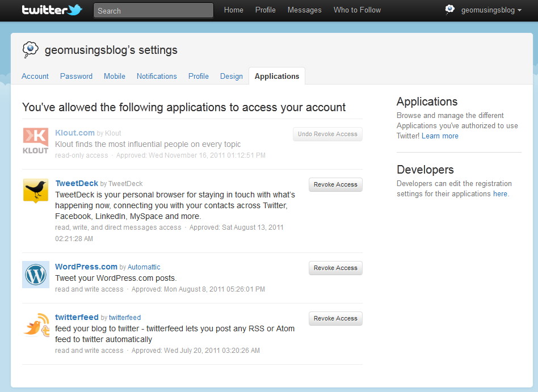Click TweetDeck's 'read, write, and direct messages access' text
The height and width of the screenshot is (392, 538).
[118, 227]
